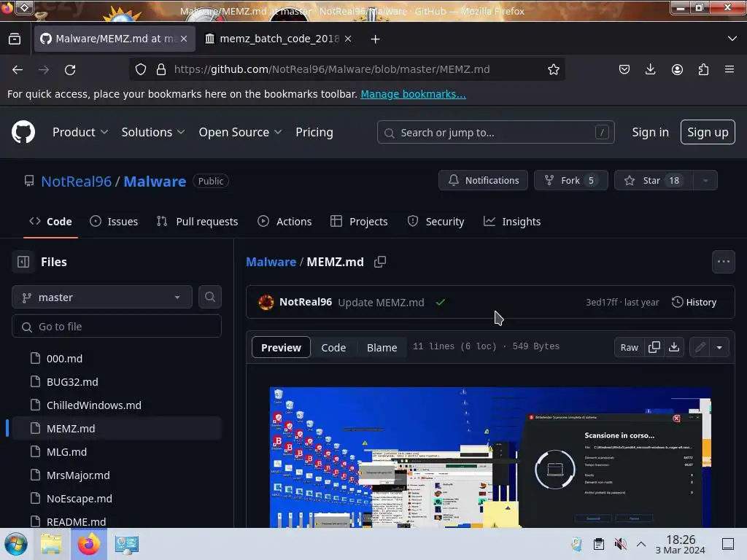Bookmark this page with the star icon
The width and height of the screenshot is (747, 560).
553,69
